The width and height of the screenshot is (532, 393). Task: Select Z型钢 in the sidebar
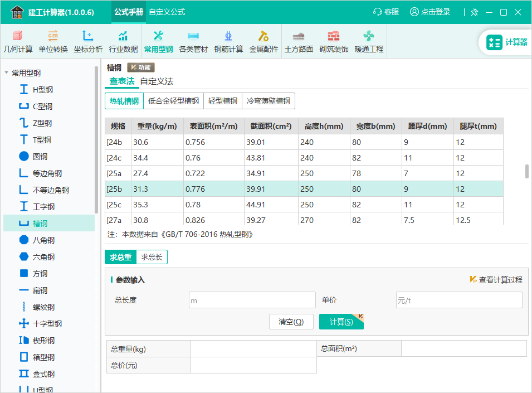[49, 123]
